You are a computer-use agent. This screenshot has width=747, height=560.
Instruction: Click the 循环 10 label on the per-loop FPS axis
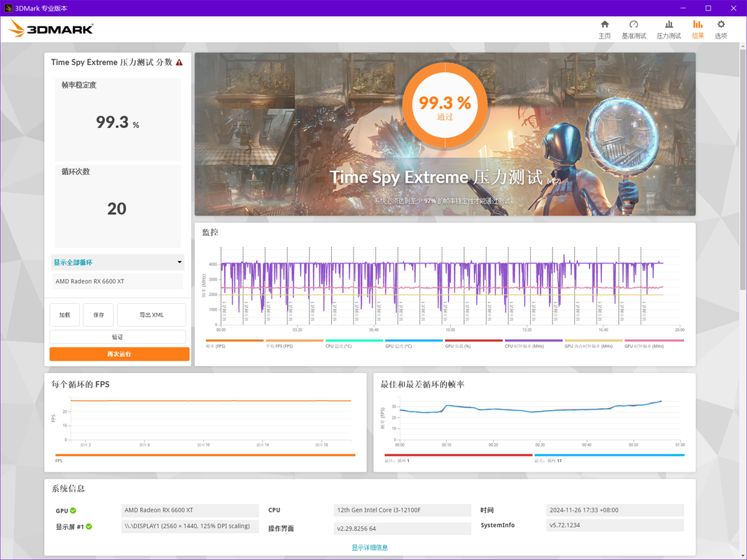point(204,444)
